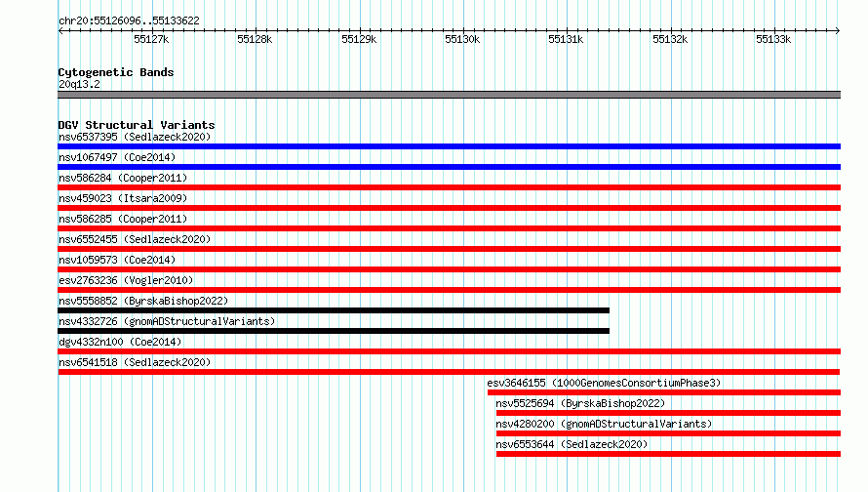The width and height of the screenshot is (868, 492).
Task: Click the red bar under nsv586284
Action: click(449, 187)
